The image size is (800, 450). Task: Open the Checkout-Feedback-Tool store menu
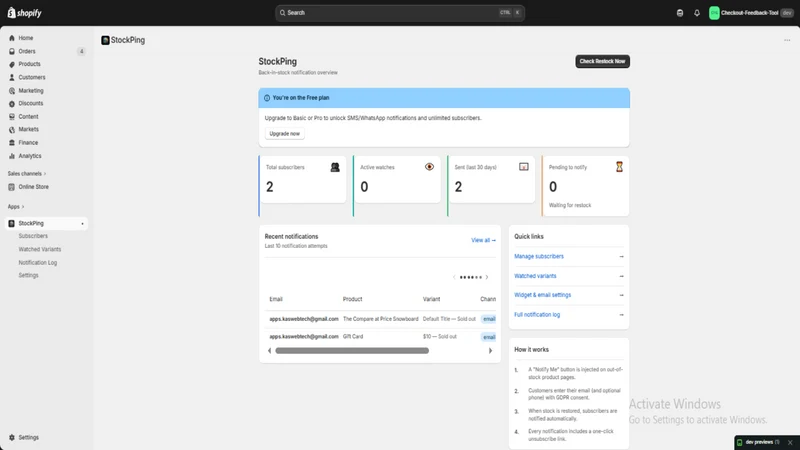[751, 13]
